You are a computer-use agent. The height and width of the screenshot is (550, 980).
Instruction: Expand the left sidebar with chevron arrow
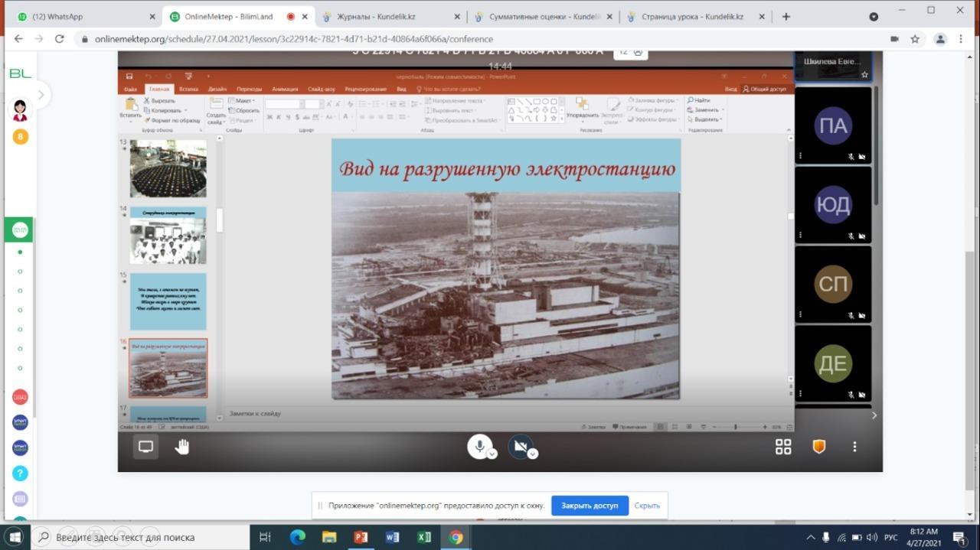pos(41,95)
